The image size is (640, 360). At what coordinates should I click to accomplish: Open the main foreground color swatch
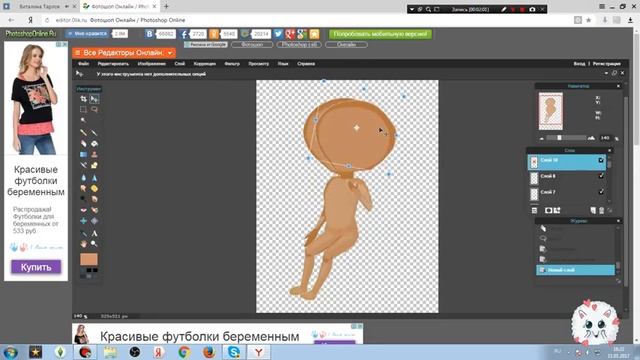(x=89, y=259)
